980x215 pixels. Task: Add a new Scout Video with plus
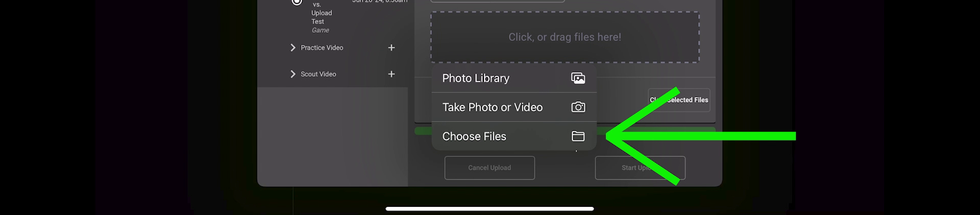(x=391, y=74)
